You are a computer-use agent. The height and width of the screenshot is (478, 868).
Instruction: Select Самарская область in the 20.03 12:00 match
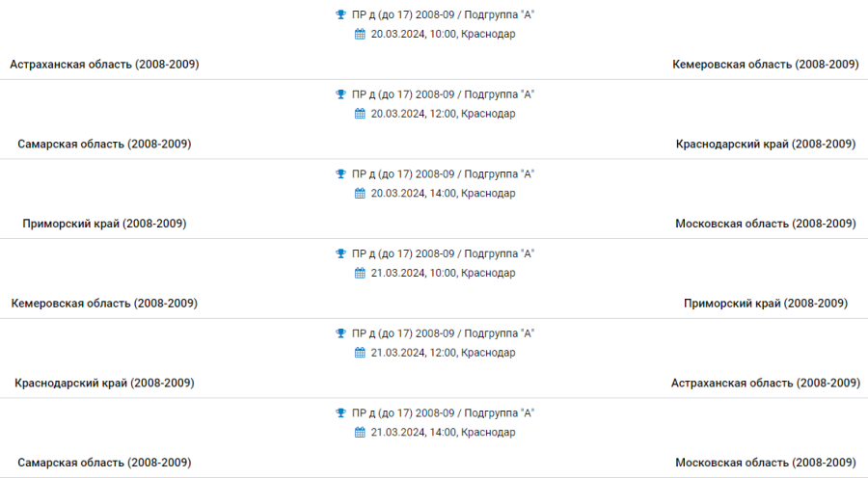(104, 144)
